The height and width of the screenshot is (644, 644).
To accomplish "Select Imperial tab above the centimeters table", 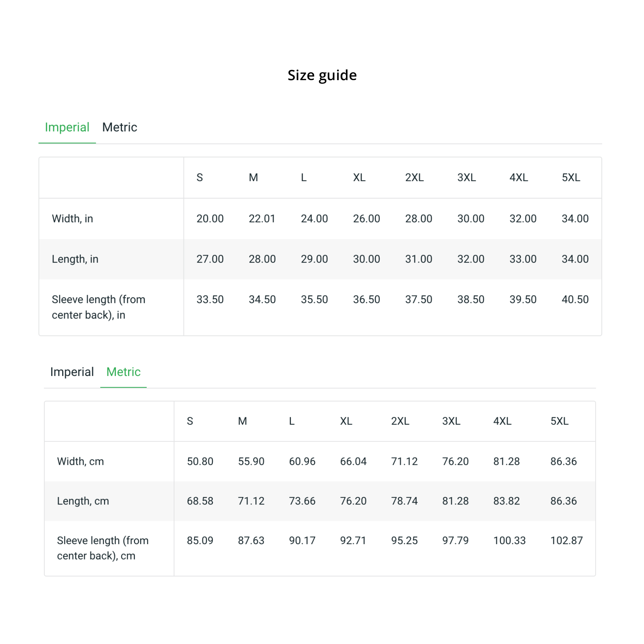I will [72, 372].
